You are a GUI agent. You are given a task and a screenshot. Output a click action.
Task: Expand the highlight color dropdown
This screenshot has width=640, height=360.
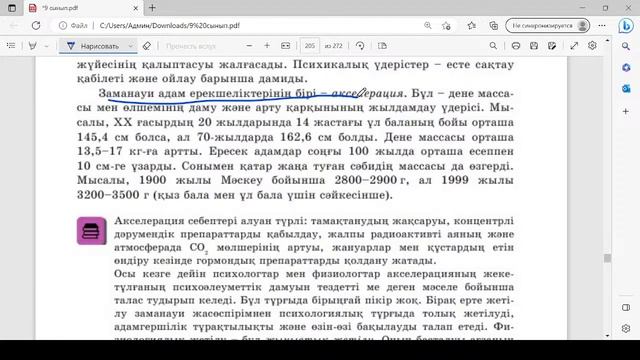click(46, 46)
